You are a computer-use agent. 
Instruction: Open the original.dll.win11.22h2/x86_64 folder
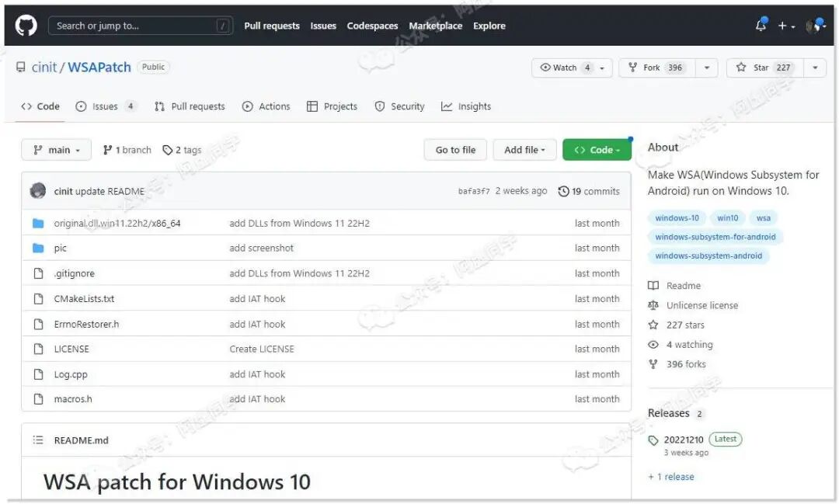click(x=117, y=223)
